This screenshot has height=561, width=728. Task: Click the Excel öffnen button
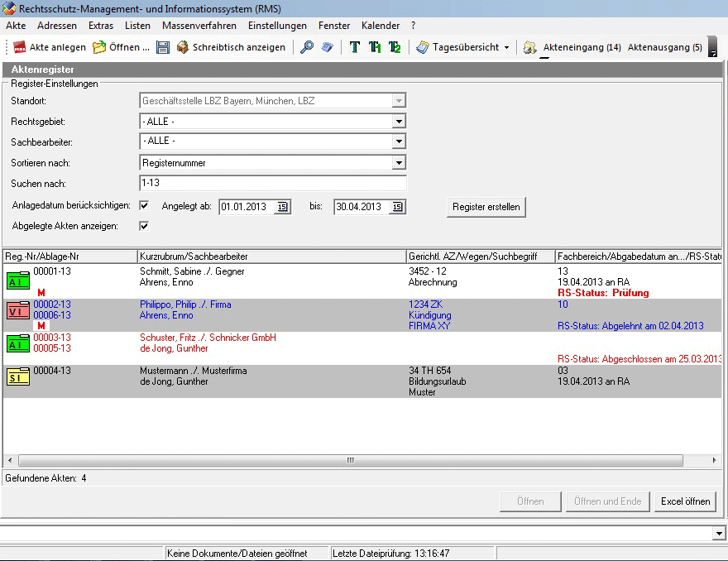(685, 501)
